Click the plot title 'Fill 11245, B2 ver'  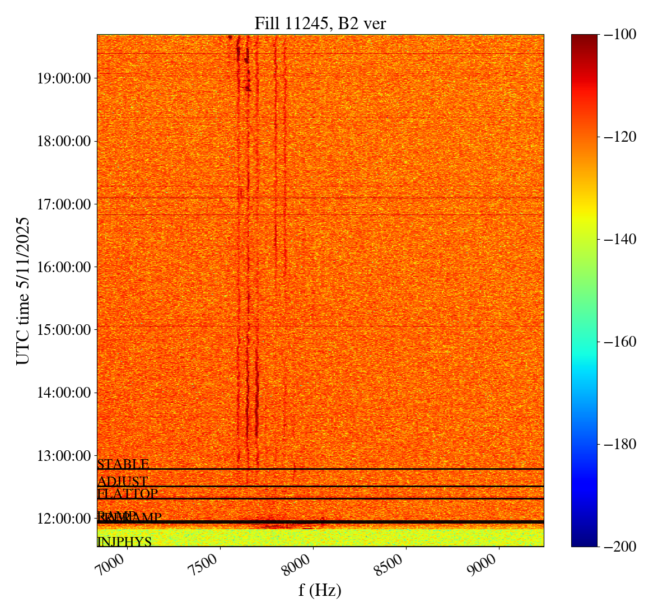click(x=320, y=23)
